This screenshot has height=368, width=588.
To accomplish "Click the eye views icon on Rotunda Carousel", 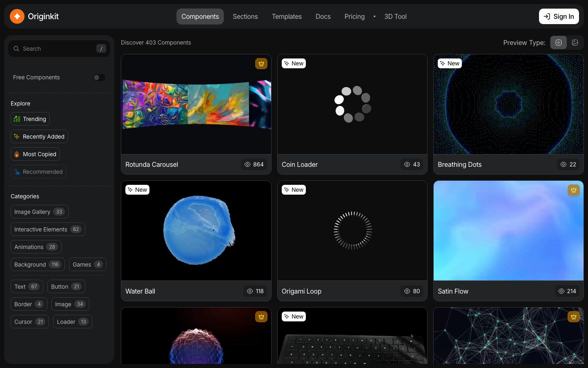I will point(247,164).
